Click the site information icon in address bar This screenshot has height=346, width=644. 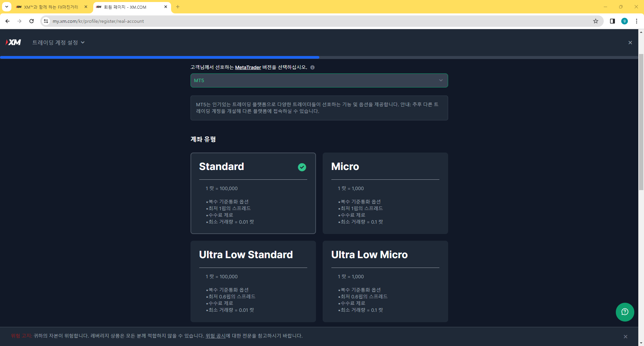click(46, 21)
